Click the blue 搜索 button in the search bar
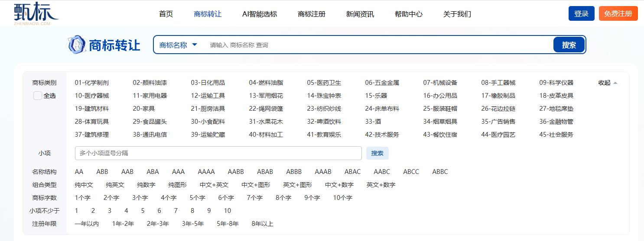Image resolution: width=644 pixels, height=241 pixels. click(x=569, y=45)
